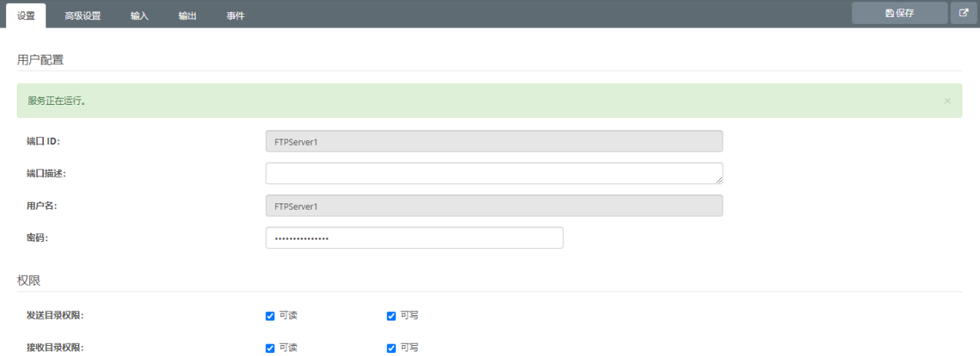Click the 权限 section heading

[x=29, y=280]
